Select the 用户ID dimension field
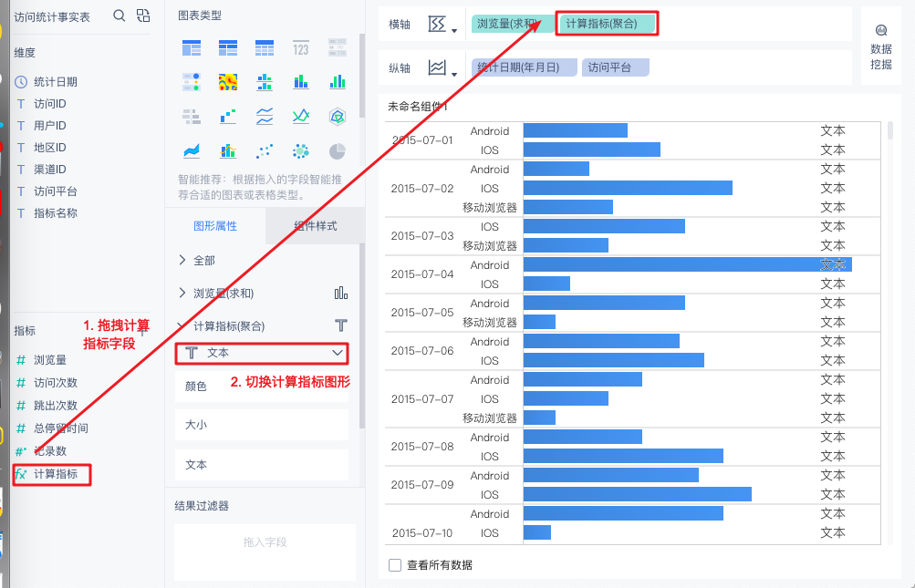915x588 pixels. (x=50, y=126)
